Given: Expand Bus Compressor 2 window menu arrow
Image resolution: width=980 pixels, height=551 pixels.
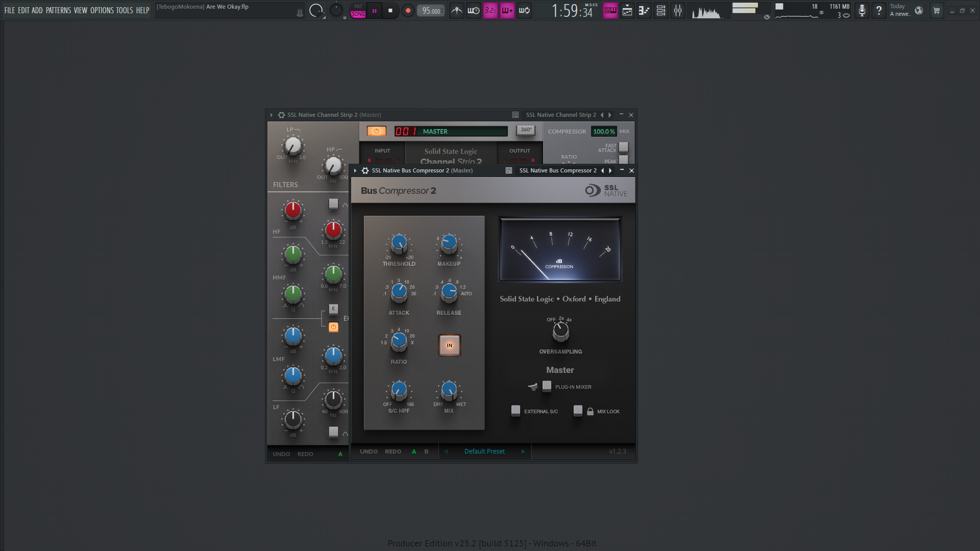Looking at the screenshot, I should click(x=355, y=170).
